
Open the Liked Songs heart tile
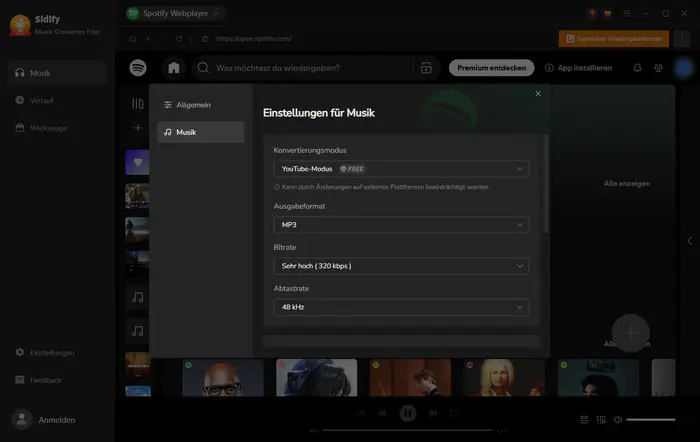[137, 162]
